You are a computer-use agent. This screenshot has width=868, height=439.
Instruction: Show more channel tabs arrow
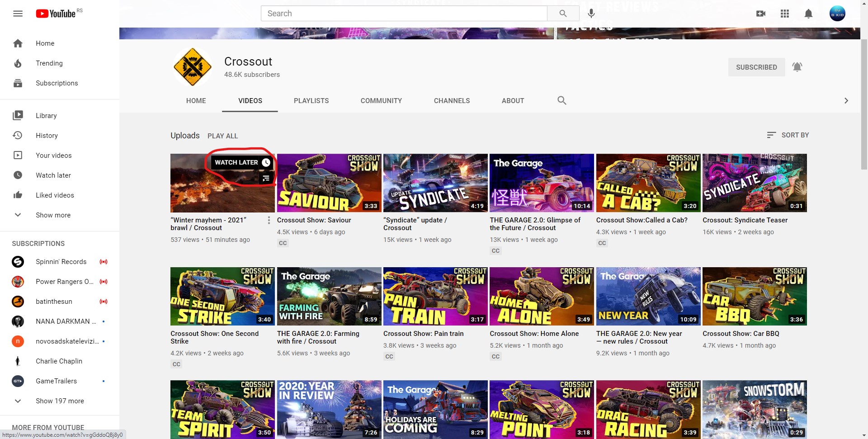point(846,101)
